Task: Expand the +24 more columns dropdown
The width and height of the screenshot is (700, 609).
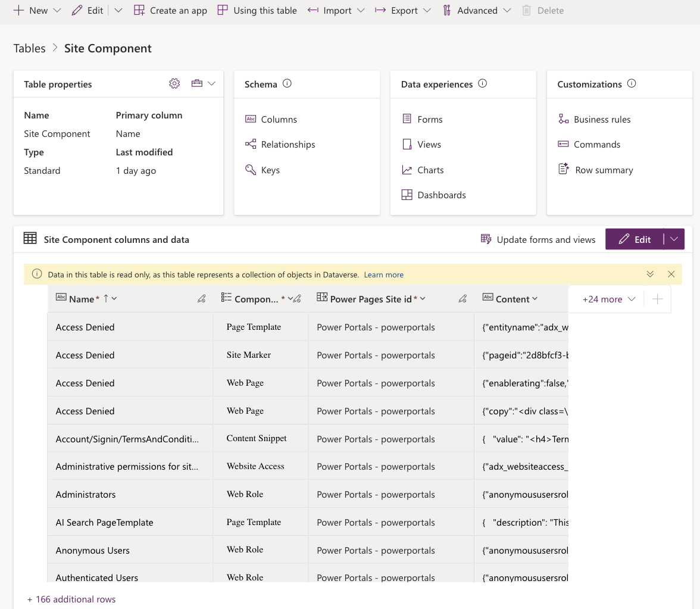Action: [x=609, y=299]
